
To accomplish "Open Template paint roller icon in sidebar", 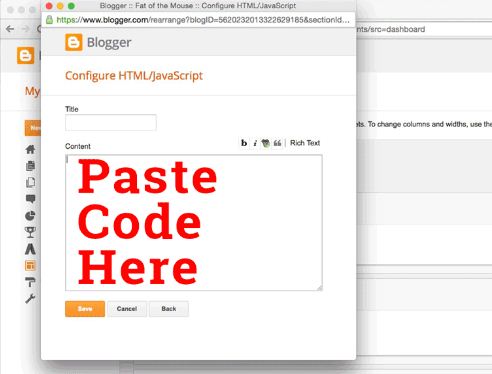I will (30, 282).
